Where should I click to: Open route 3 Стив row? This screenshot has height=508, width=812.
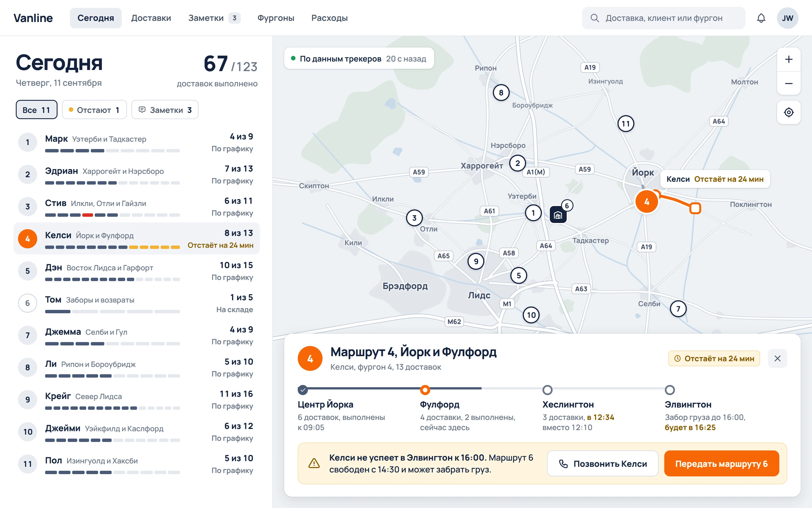(136, 207)
